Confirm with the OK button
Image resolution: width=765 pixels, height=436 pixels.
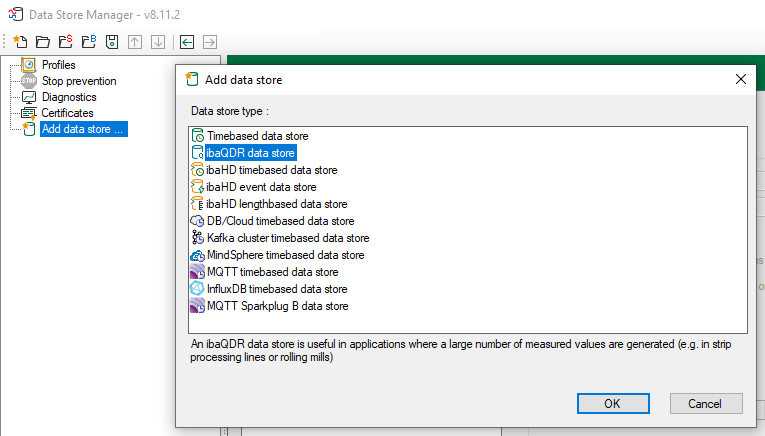[x=613, y=404]
